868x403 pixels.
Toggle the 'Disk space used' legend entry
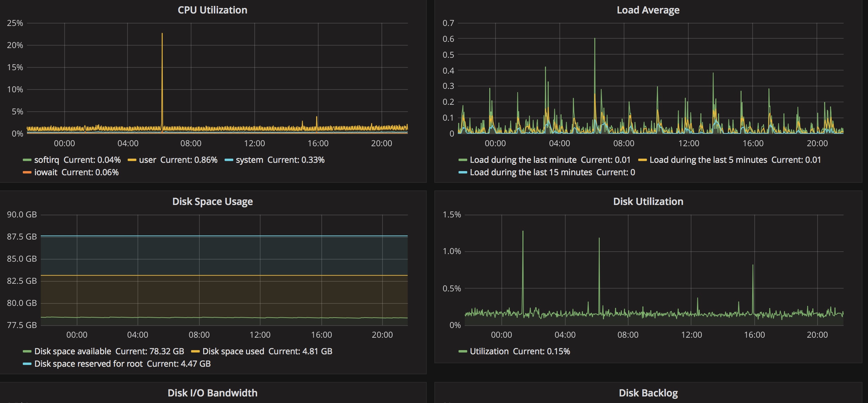pos(233,352)
